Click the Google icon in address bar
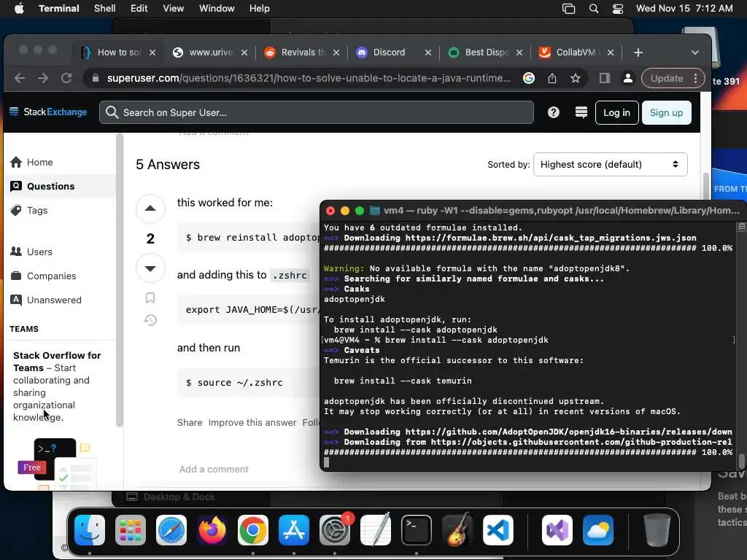Screen dimensions: 747x560 [x=528, y=78]
